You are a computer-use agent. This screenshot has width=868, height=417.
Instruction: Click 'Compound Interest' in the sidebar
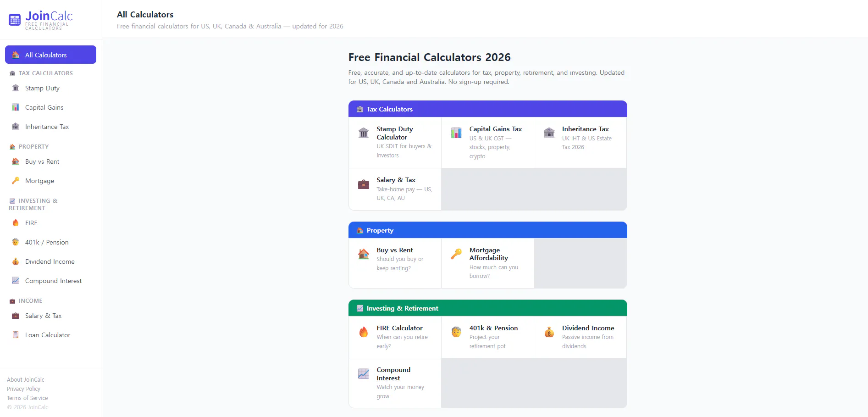pyautogui.click(x=54, y=281)
